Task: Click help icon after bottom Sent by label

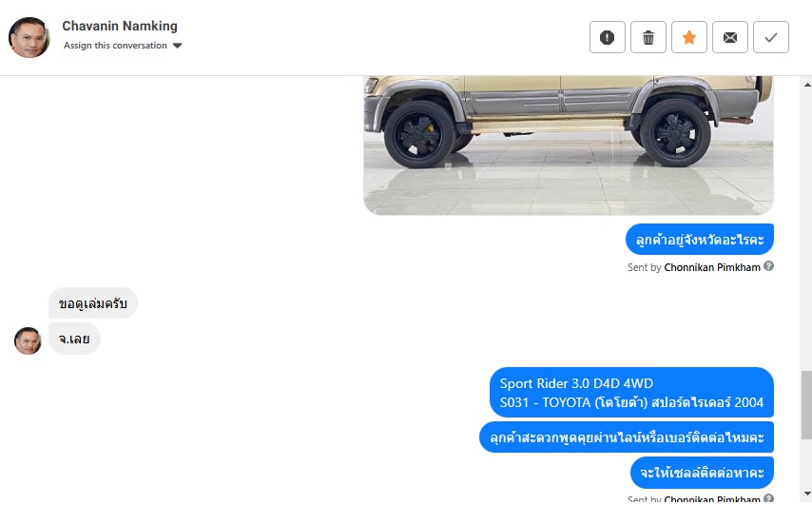Action: click(x=768, y=498)
